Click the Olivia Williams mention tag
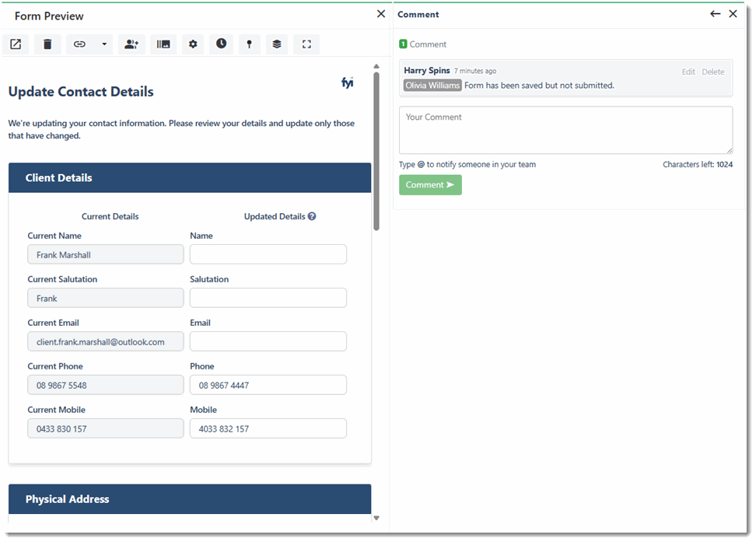Image resolution: width=756 pixels, height=542 pixels. pos(432,86)
